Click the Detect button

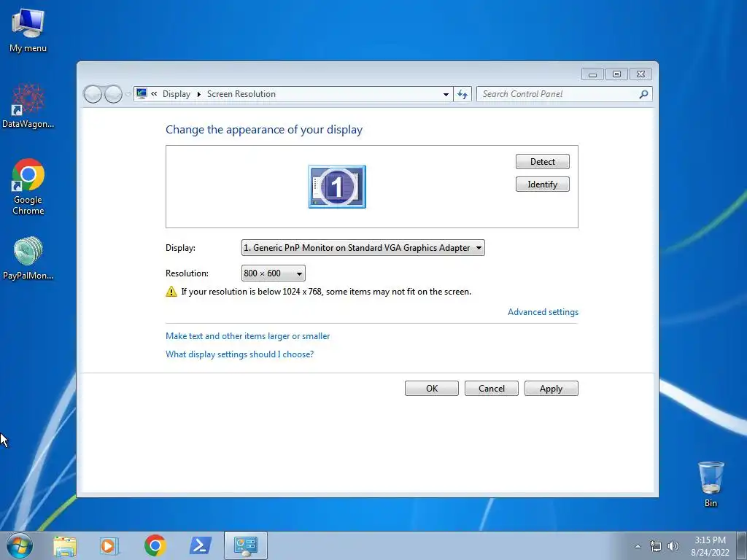[542, 161]
